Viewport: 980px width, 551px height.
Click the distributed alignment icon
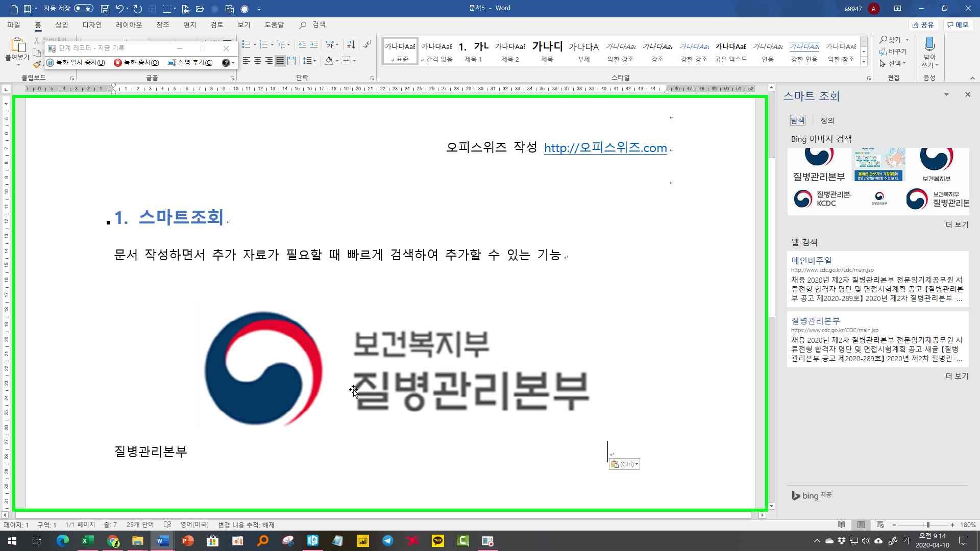pos(291,61)
